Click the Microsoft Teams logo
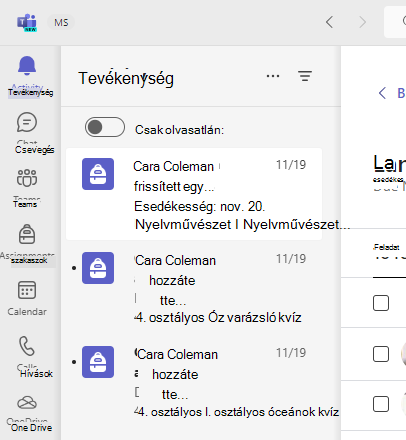This screenshot has width=406, height=440. point(27,23)
